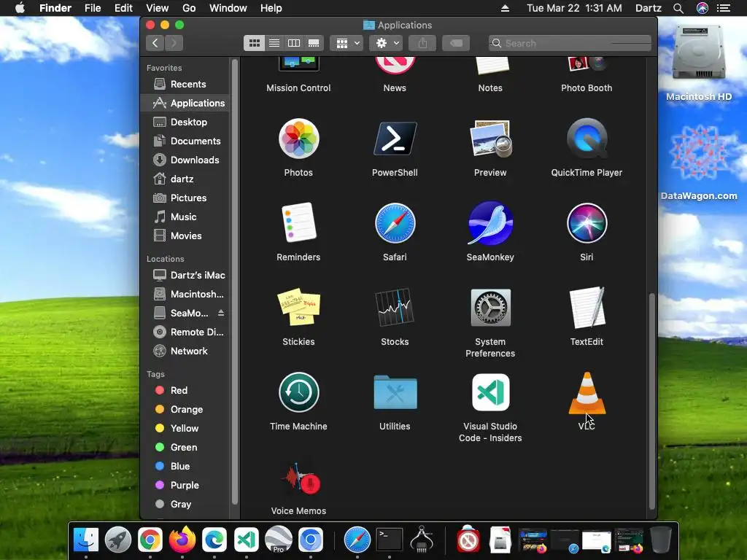Switch to icon view in Finder toolbar

pos(255,43)
